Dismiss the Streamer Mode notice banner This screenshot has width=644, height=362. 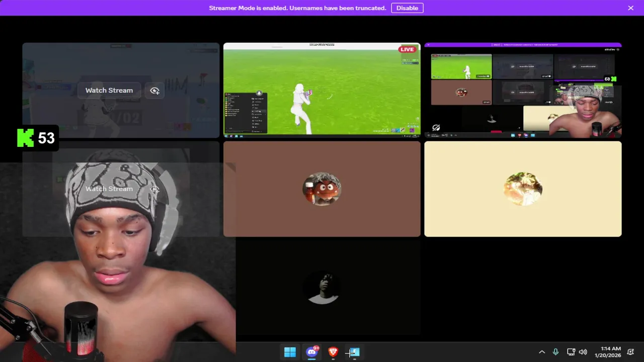point(630,8)
